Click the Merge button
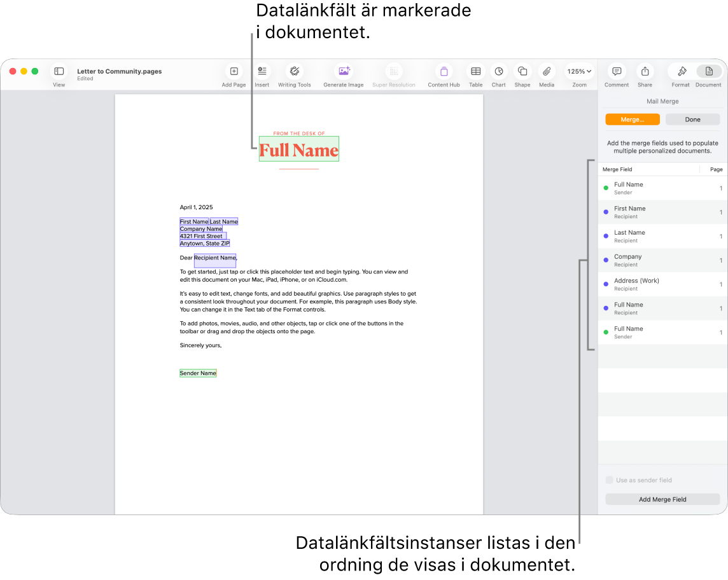The height and width of the screenshot is (580, 728). click(633, 119)
